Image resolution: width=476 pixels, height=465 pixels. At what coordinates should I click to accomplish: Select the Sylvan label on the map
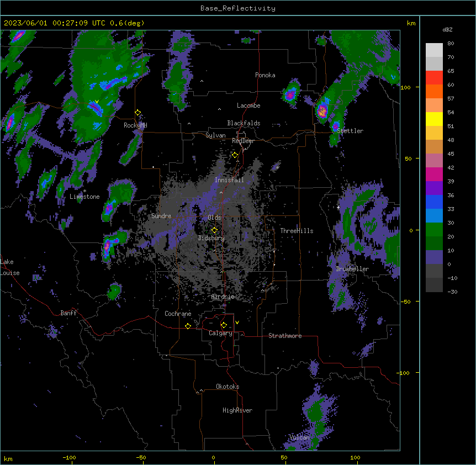tap(215, 135)
